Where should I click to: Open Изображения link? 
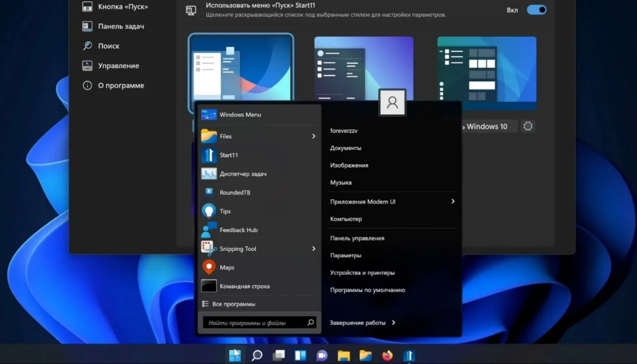pyautogui.click(x=349, y=165)
